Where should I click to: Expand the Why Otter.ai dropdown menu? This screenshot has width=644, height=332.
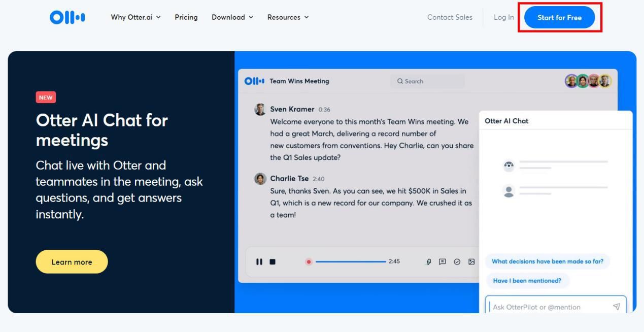135,17
